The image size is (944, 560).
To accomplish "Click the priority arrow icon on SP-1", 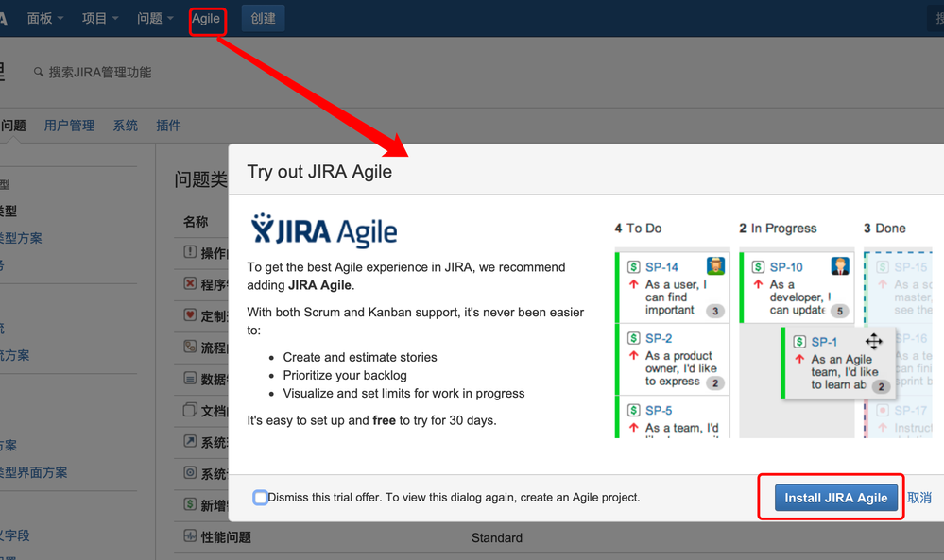I will tap(799, 359).
